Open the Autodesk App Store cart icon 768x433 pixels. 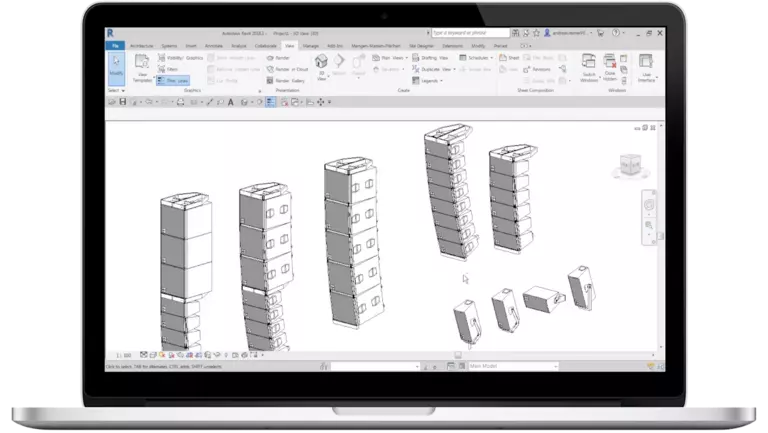click(600, 33)
